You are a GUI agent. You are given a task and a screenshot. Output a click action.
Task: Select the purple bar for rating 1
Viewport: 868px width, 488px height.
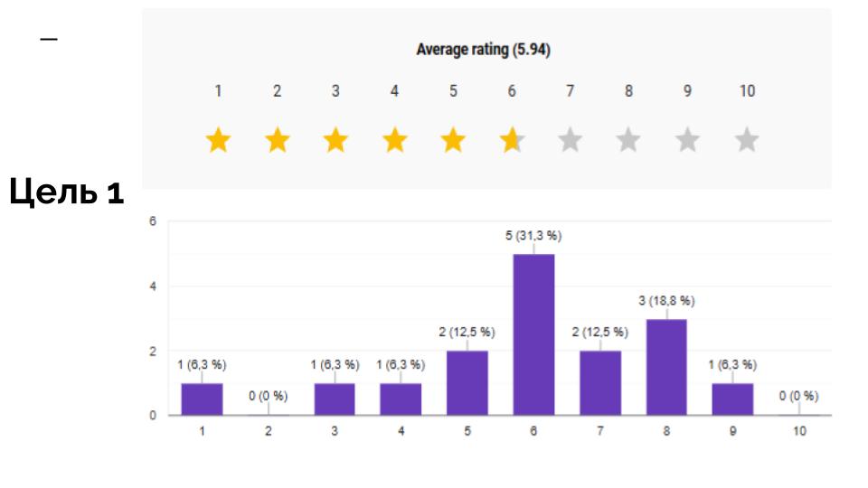pos(202,399)
